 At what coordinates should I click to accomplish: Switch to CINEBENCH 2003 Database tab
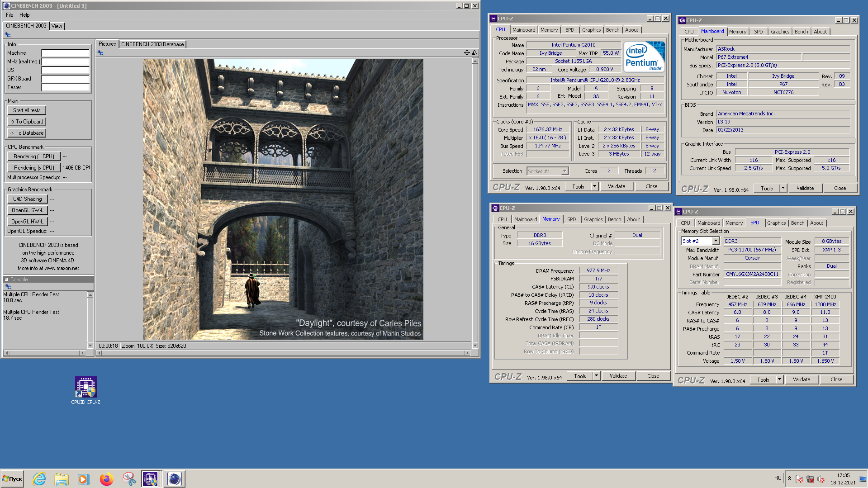coord(152,44)
